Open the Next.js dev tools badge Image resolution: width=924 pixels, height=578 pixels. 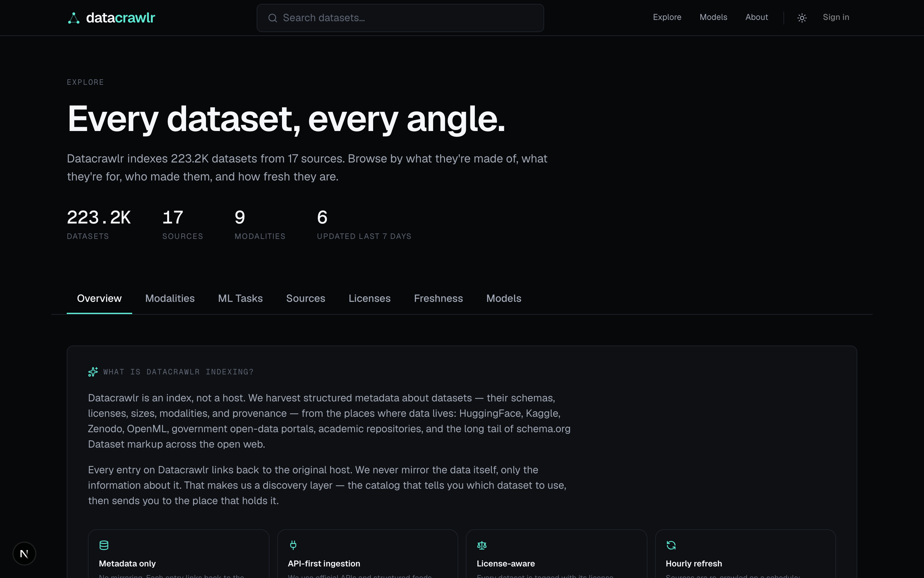[x=24, y=554]
